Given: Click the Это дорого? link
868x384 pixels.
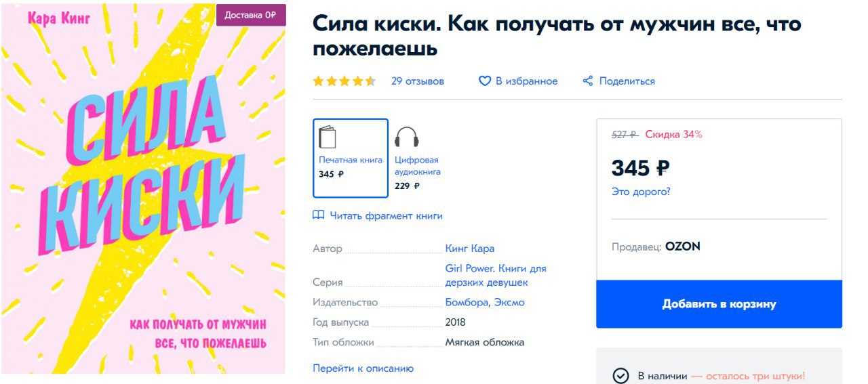Looking at the screenshot, I should click(641, 192).
